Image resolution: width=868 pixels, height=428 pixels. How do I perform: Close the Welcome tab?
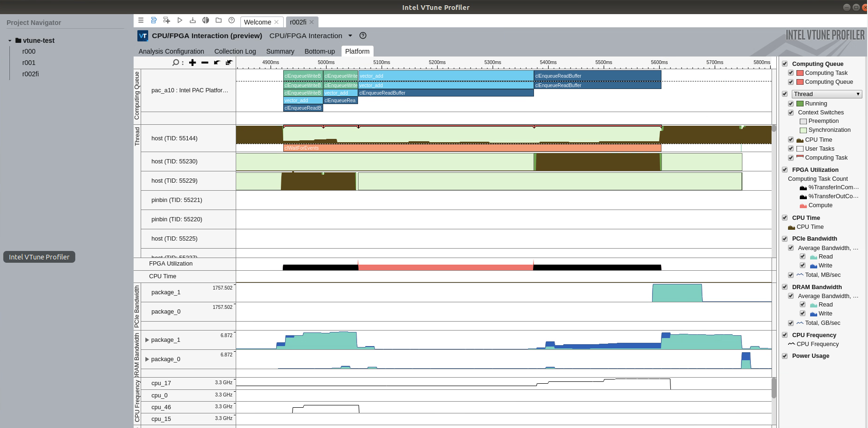click(x=276, y=22)
